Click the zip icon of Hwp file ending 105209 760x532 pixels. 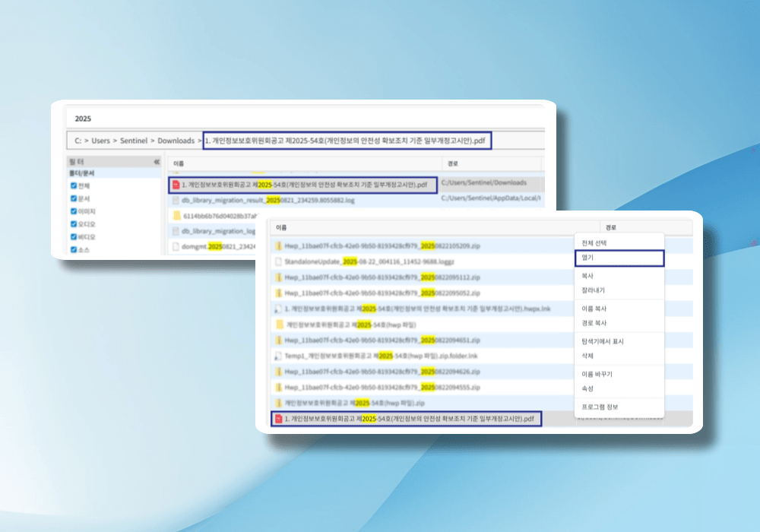[x=278, y=246]
